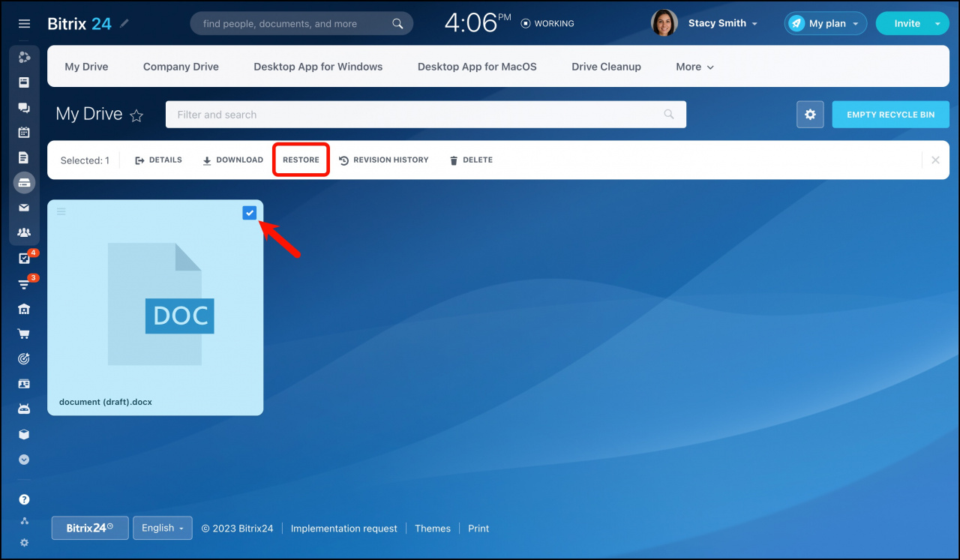Open the highlighted Drive sidebar icon
960x560 pixels.
24,182
